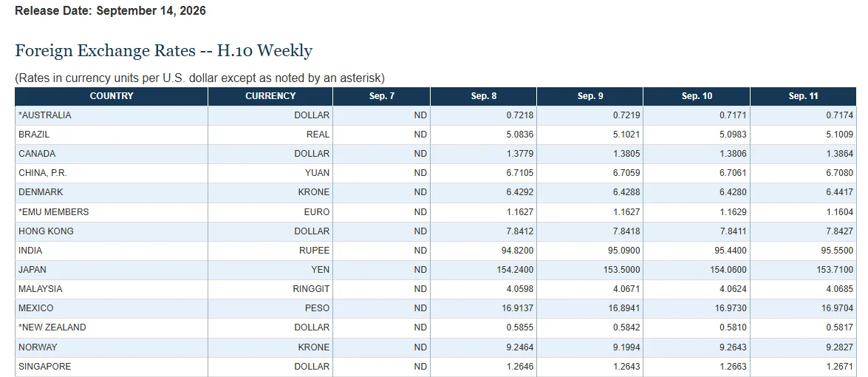Click the PESO currency cell

[x=270, y=308]
